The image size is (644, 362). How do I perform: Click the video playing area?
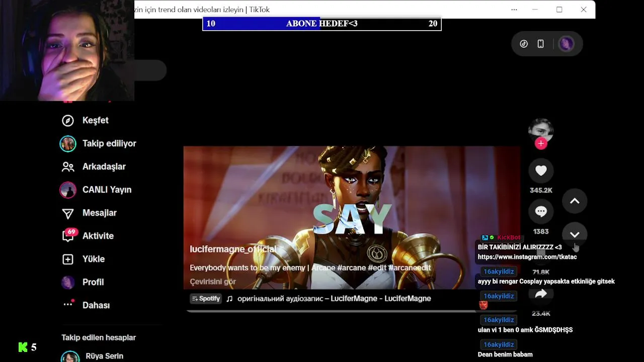coord(352,218)
